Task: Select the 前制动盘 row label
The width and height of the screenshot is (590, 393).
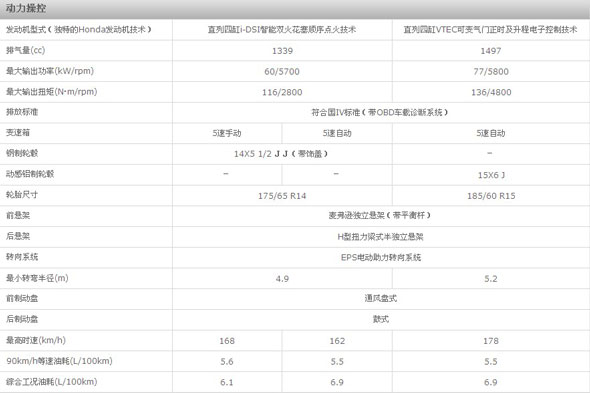Action: pyautogui.click(x=22, y=299)
